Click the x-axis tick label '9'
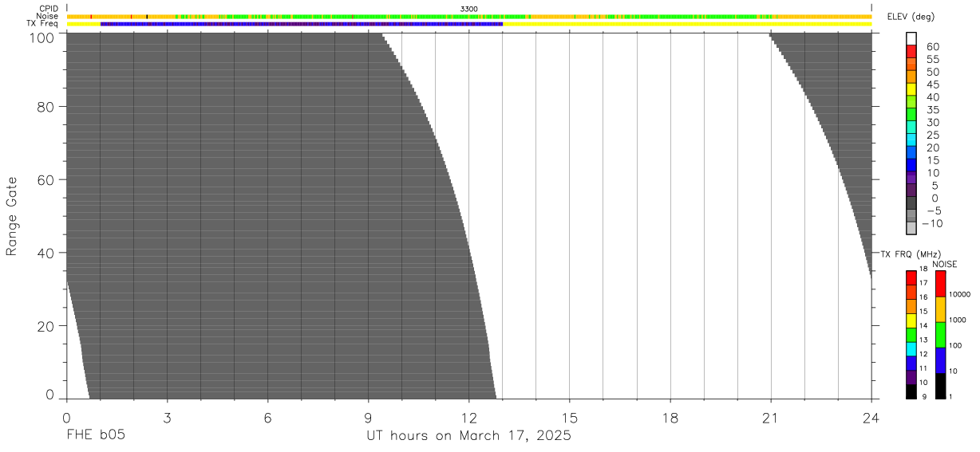Screen dimensions: 980x452 [369, 418]
